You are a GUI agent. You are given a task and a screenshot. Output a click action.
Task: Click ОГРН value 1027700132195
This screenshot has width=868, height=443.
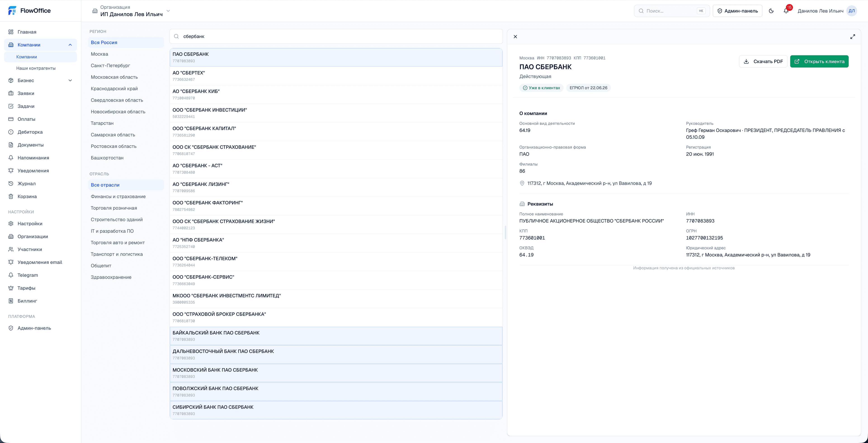pos(704,238)
